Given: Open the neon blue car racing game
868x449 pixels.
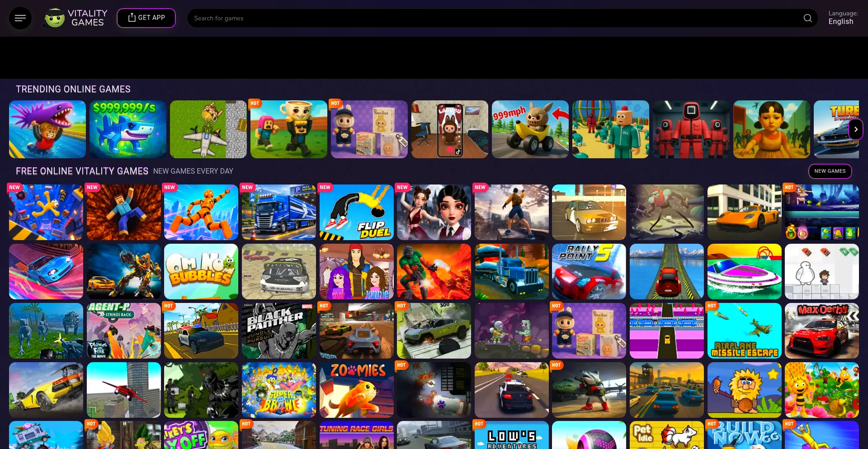Looking at the screenshot, I should 46,271.
